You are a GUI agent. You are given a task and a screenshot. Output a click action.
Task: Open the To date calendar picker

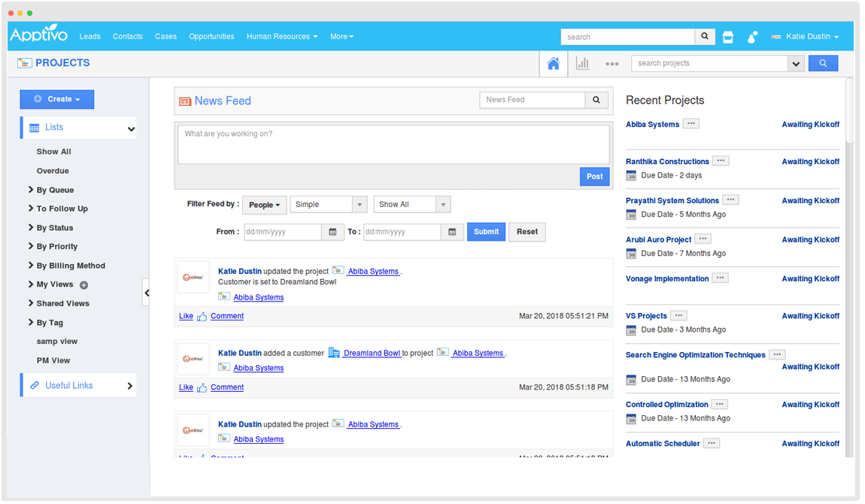coord(451,232)
